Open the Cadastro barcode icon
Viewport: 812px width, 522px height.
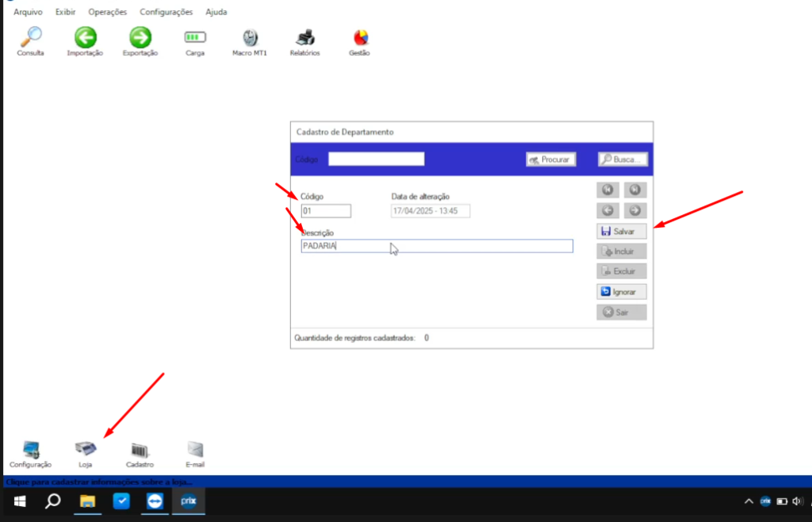(140, 451)
